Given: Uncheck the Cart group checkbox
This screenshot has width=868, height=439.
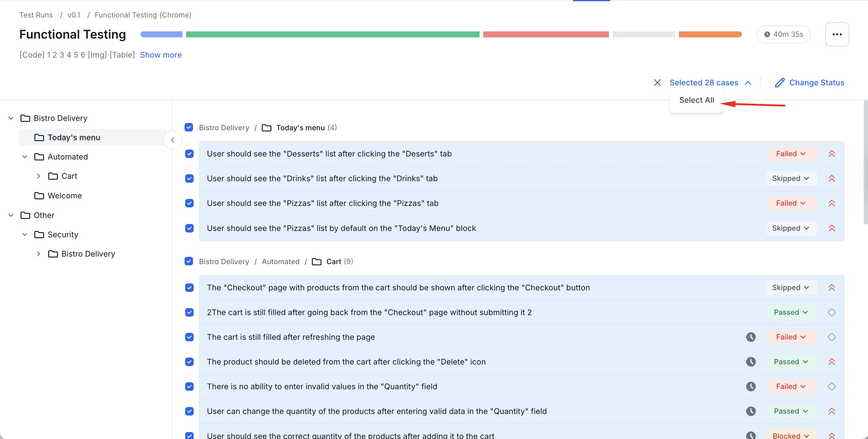Looking at the screenshot, I should 189,261.
